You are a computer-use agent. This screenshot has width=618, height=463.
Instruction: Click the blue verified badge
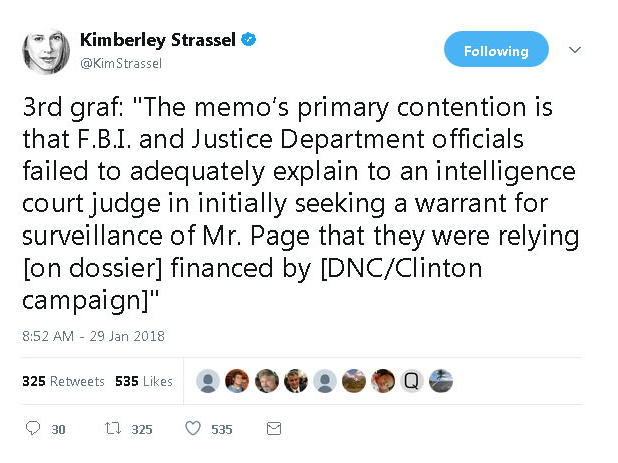coord(250,41)
